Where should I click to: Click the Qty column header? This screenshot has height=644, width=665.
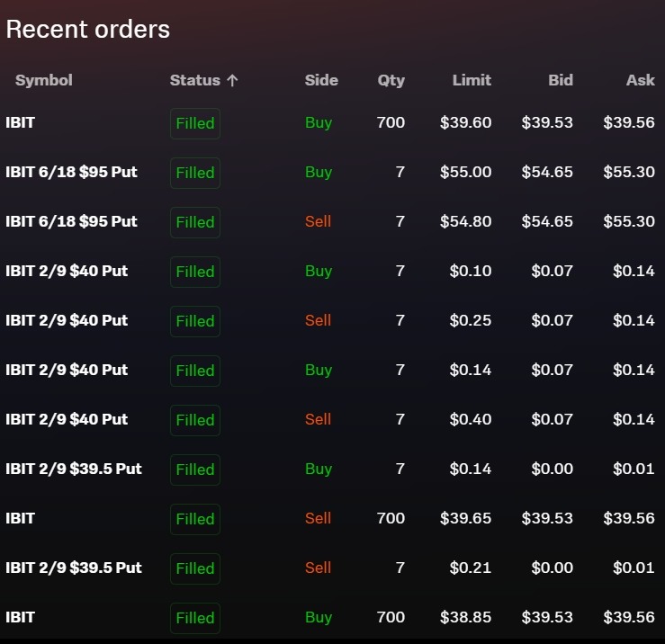coord(391,81)
